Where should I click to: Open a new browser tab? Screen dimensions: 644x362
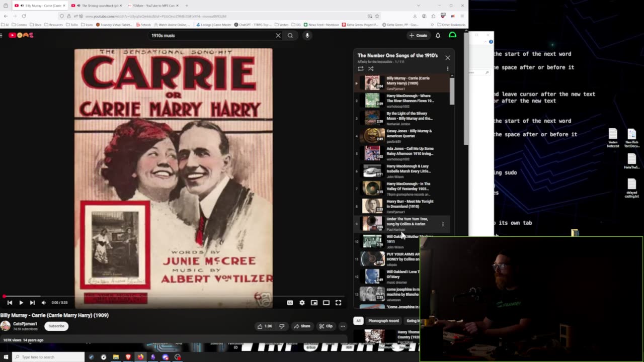point(187,6)
